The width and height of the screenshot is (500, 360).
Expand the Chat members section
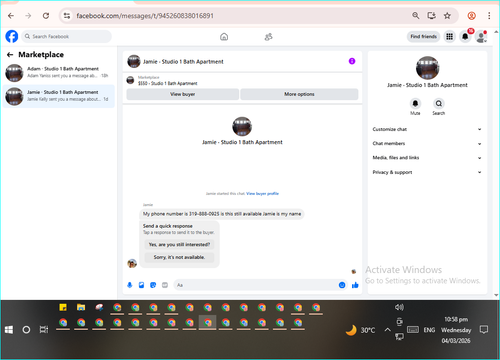point(427,144)
